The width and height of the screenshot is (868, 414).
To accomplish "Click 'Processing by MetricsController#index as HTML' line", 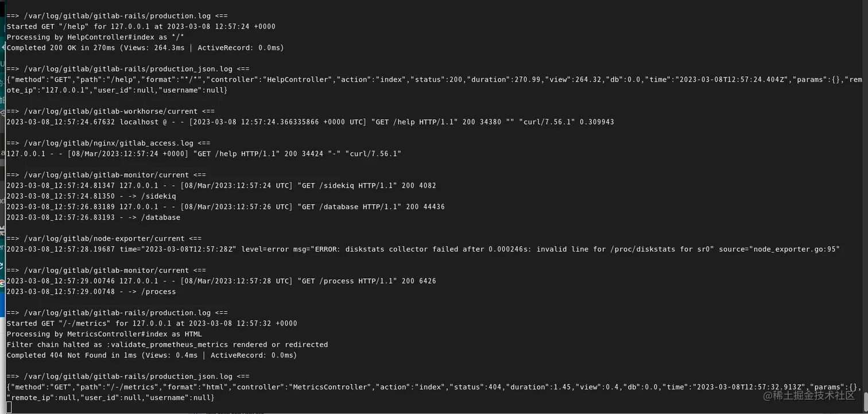I will 104,334.
